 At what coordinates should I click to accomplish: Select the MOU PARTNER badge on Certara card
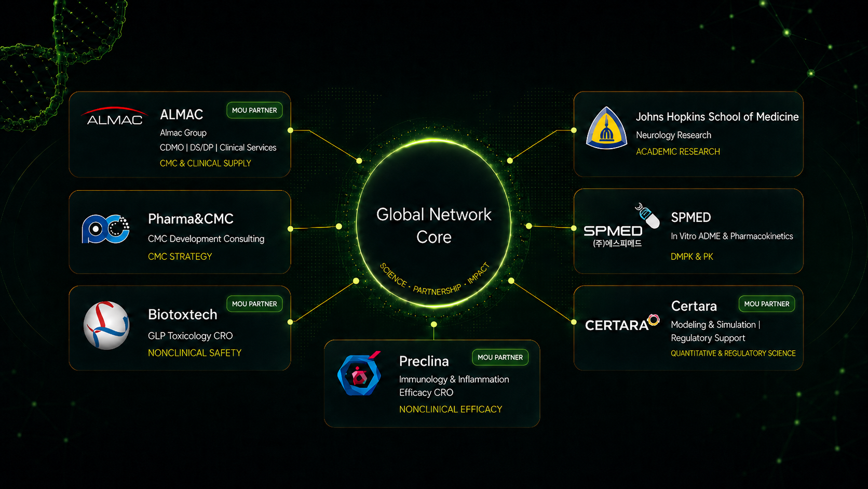pyautogui.click(x=767, y=304)
